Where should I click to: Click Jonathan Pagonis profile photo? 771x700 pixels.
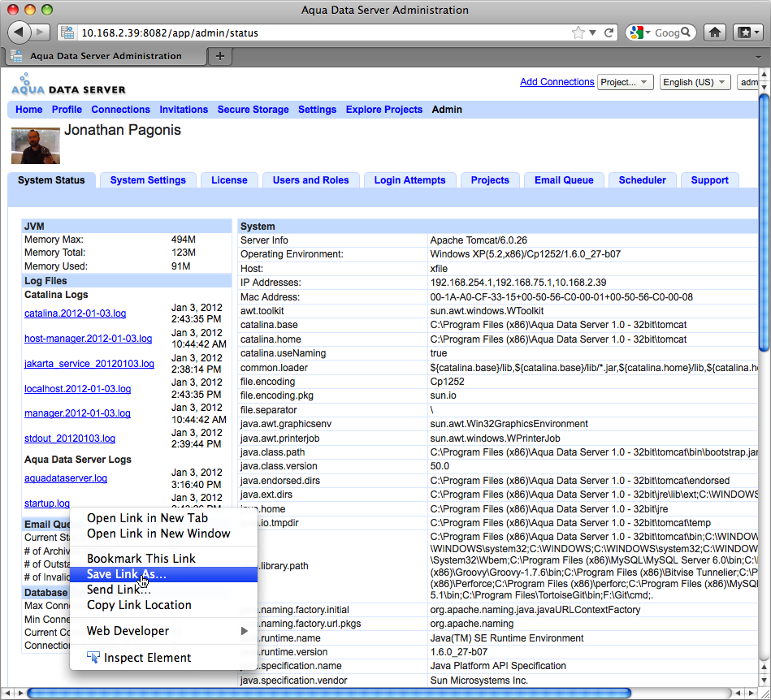tap(36, 145)
